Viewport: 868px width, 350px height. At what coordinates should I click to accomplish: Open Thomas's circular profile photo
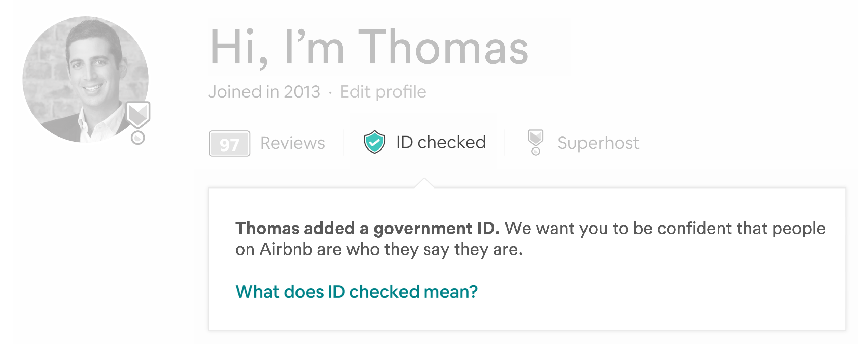(x=86, y=79)
